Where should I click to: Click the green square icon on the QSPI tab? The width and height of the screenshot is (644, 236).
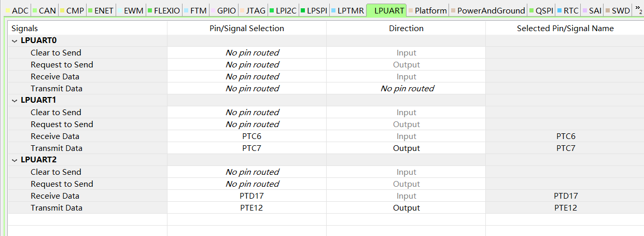[531, 10]
